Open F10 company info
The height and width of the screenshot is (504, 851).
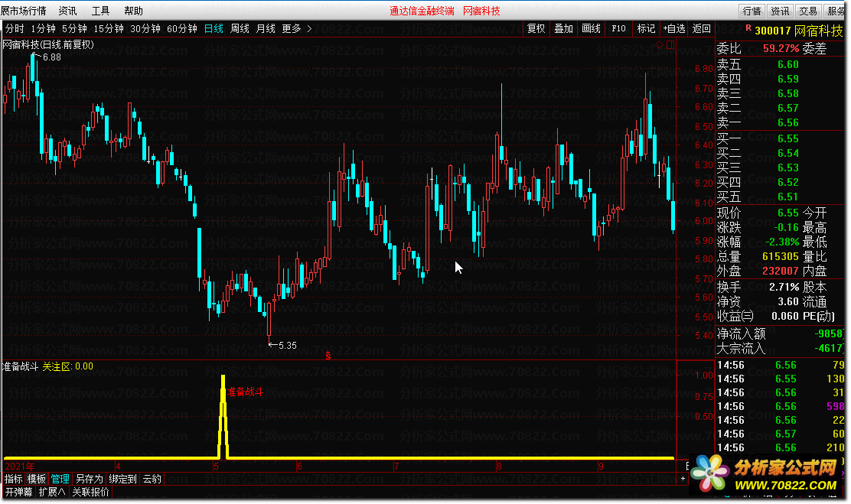coord(618,29)
